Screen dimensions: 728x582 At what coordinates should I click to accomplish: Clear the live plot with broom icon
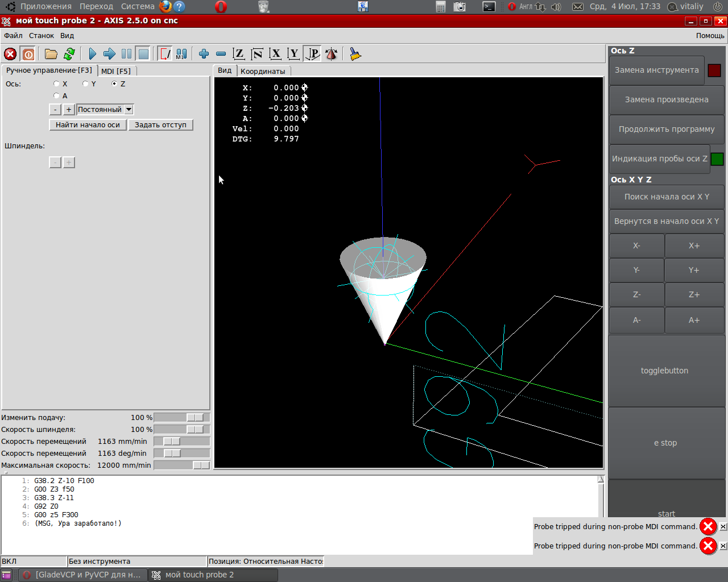355,54
